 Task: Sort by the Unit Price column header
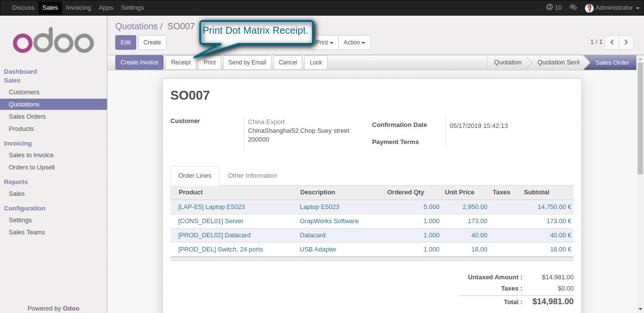point(459,192)
